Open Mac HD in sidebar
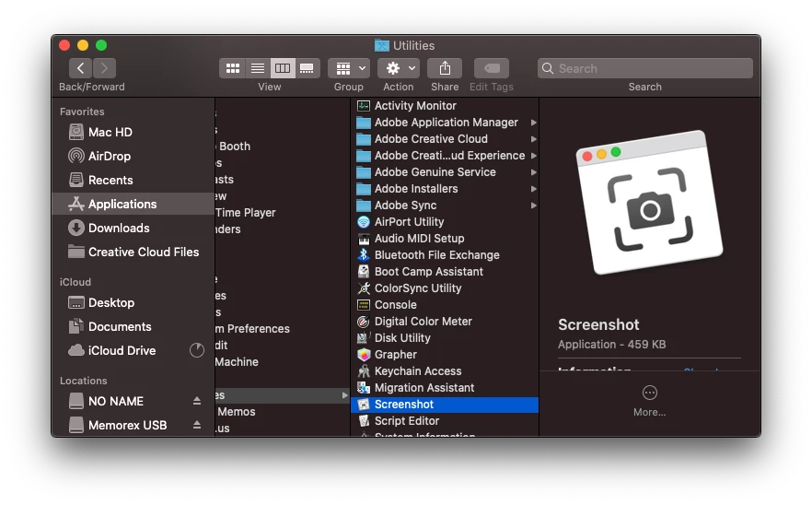 [133, 132]
